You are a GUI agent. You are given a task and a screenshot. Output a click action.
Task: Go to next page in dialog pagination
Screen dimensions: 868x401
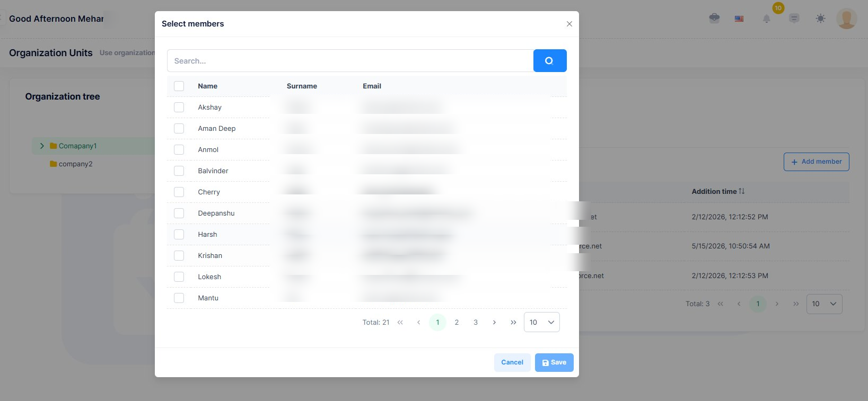pyautogui.click(x=494, y=322)
